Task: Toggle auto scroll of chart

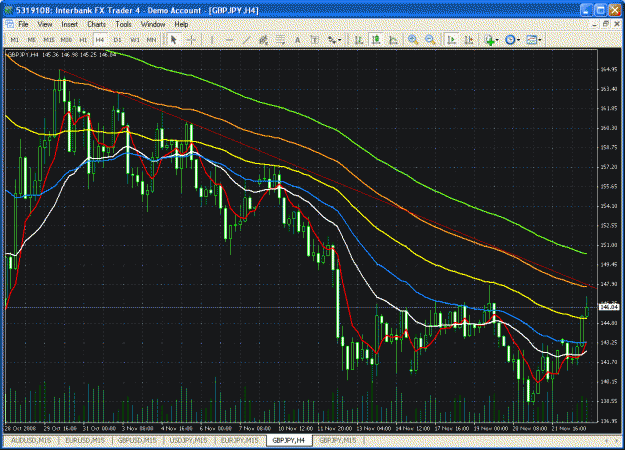Action: coord(452,40)
